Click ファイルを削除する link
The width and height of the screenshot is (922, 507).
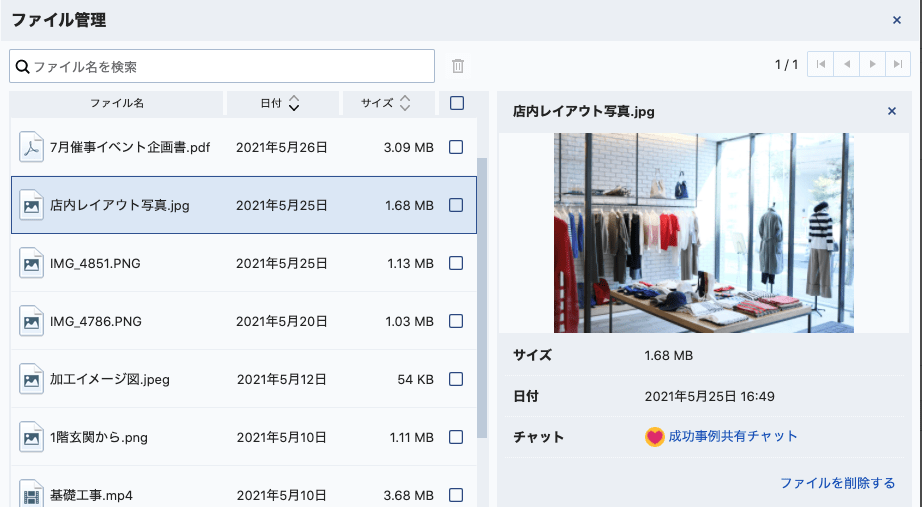[837, 483]
